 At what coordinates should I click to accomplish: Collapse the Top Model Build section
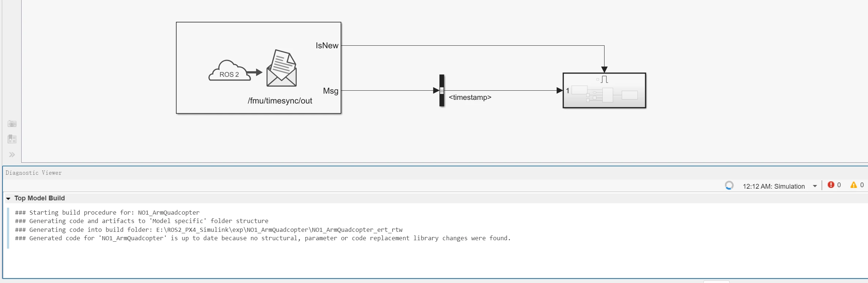point(8,199)
